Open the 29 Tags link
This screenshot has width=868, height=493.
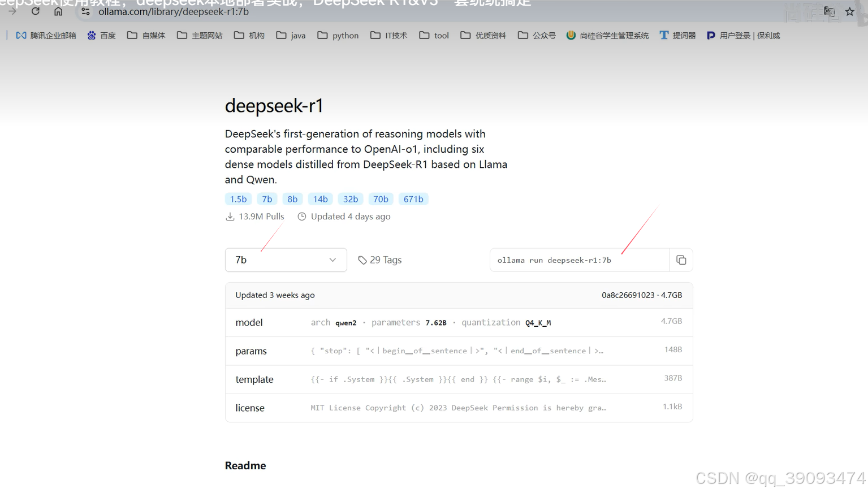[x=380, y=260]
